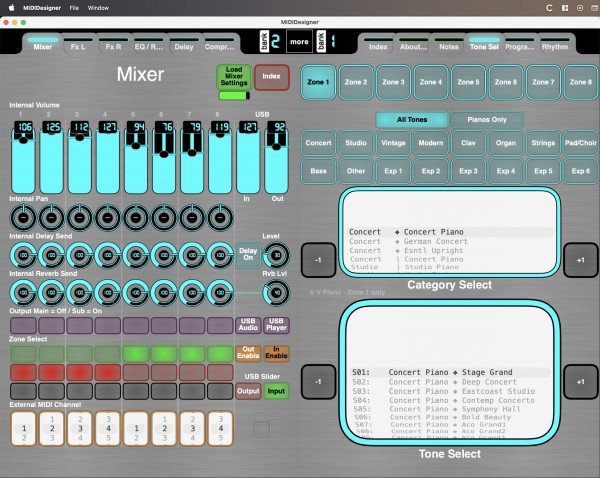This screenshot has height=478, width=600.
Task: Enable the Pianos Only filter
Action: pos(487,119)
